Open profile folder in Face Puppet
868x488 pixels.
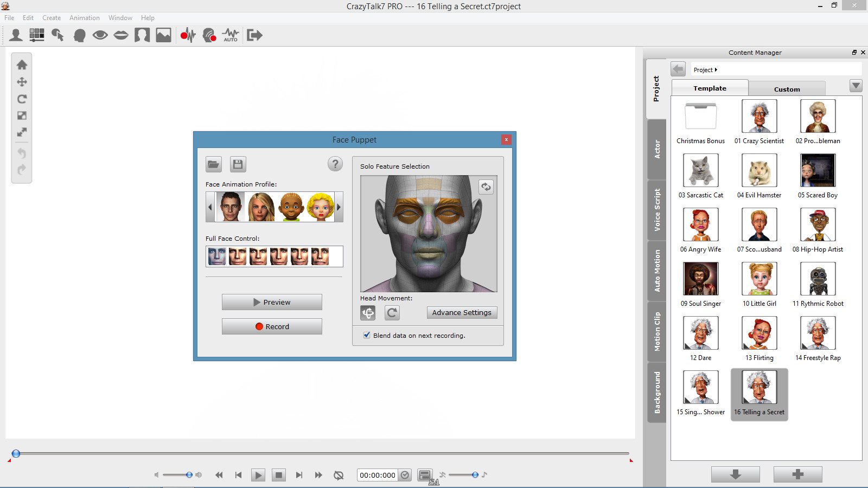click(x=214, y=164)
